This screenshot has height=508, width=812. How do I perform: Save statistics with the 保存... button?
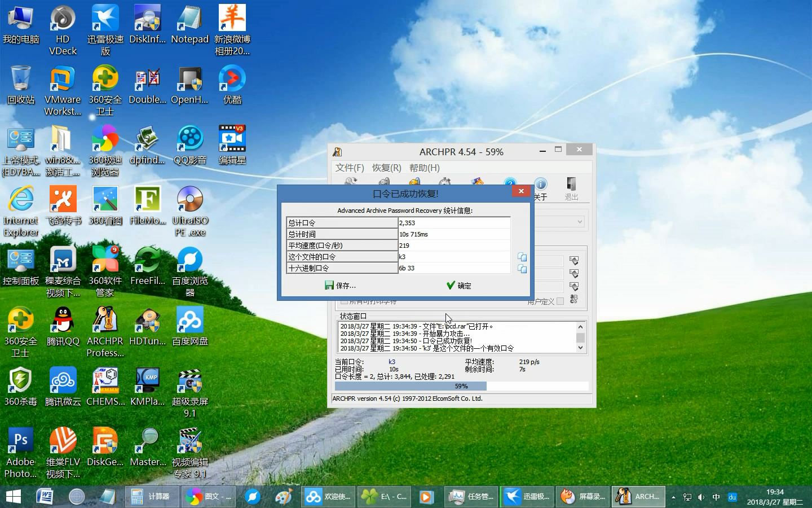[340, 286]
